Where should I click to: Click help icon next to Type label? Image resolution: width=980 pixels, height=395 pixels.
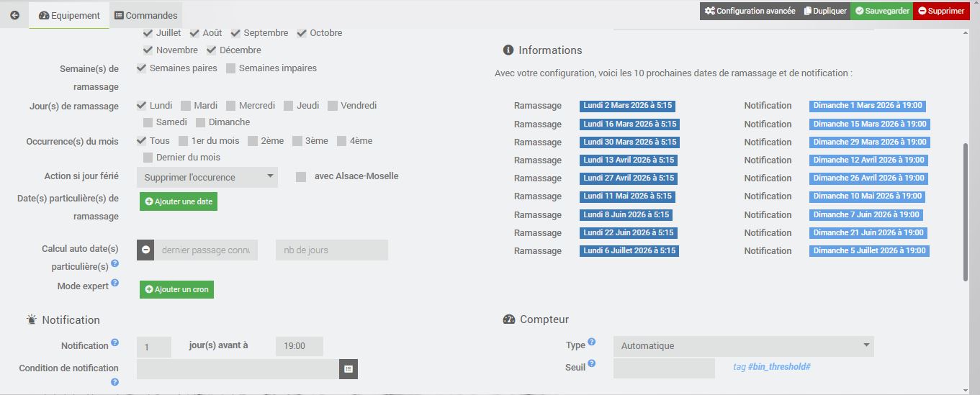592,342
